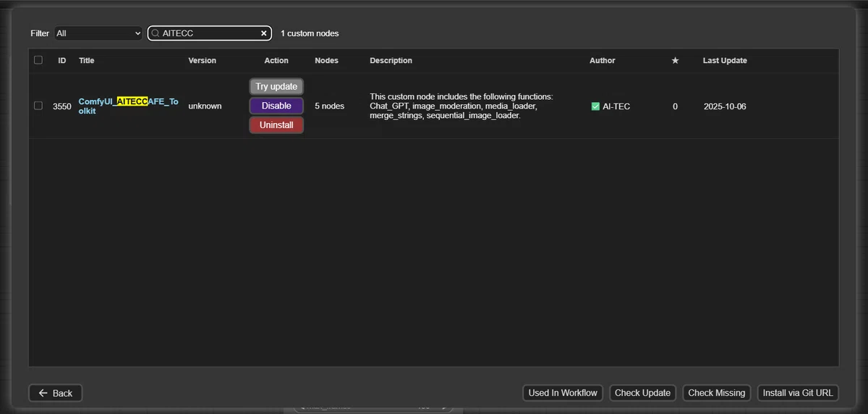Click the green verified icon beside AI-TEC
The image size is (868, 414).
(x=595, y=106)
